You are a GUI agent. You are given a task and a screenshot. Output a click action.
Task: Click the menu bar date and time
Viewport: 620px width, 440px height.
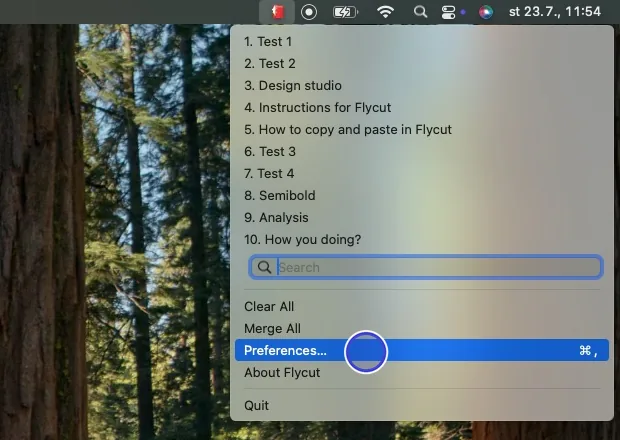click(555, 11)
